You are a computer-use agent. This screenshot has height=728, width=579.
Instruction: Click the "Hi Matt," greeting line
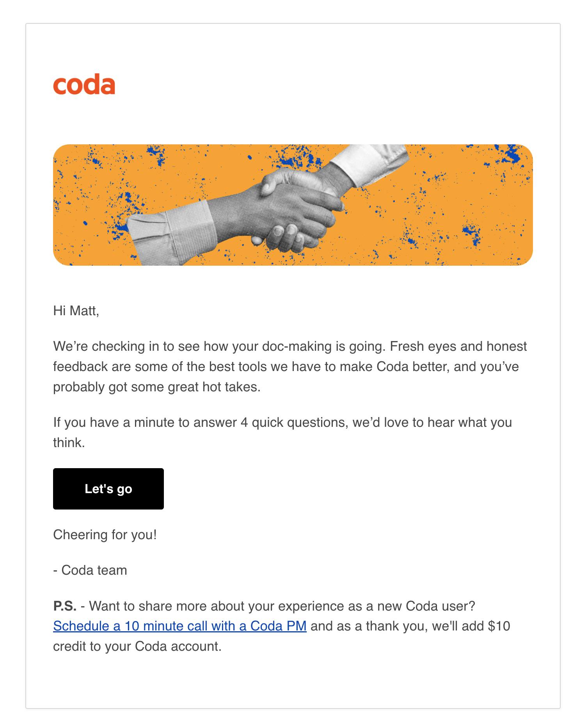[76, 311]
